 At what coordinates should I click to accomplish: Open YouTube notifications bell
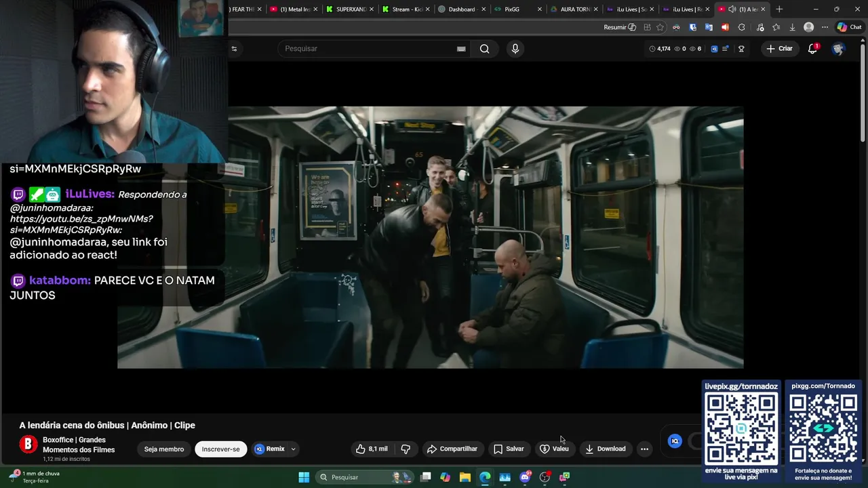(813, 49)
